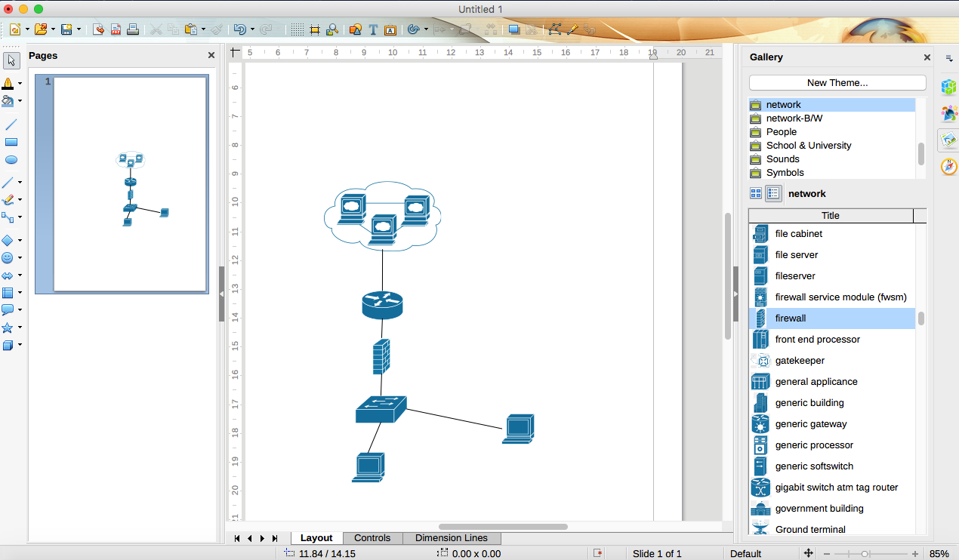This screenshot has width=959, height=560.
Task: Click the Line Color tool
Action: [x=9, y=83]
